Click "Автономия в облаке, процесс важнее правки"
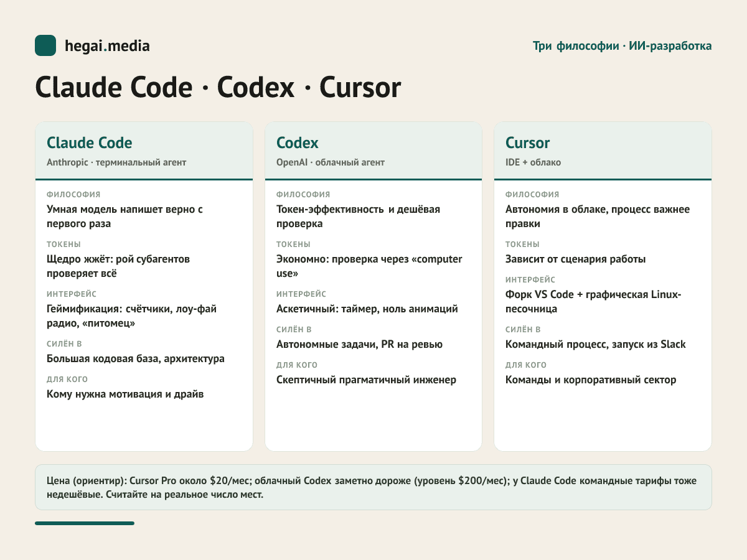 tap(598, 217)
